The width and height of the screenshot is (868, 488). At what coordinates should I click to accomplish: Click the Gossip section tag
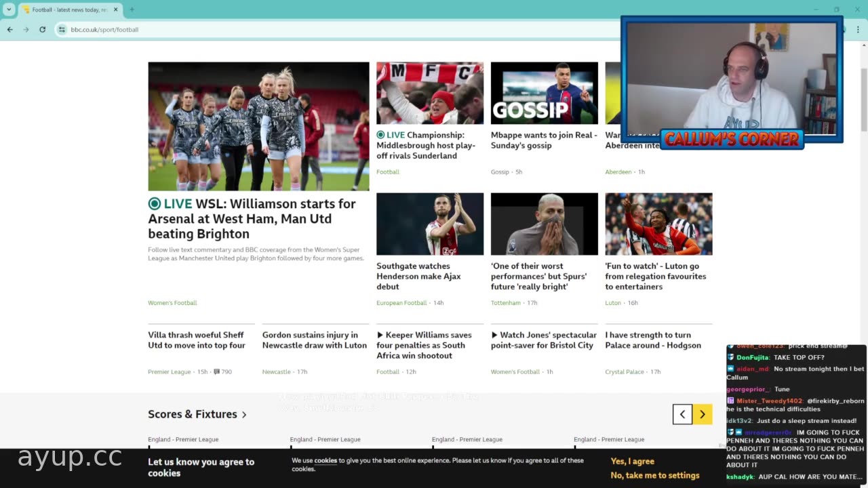pyautogui.click(x=500, y=172)
